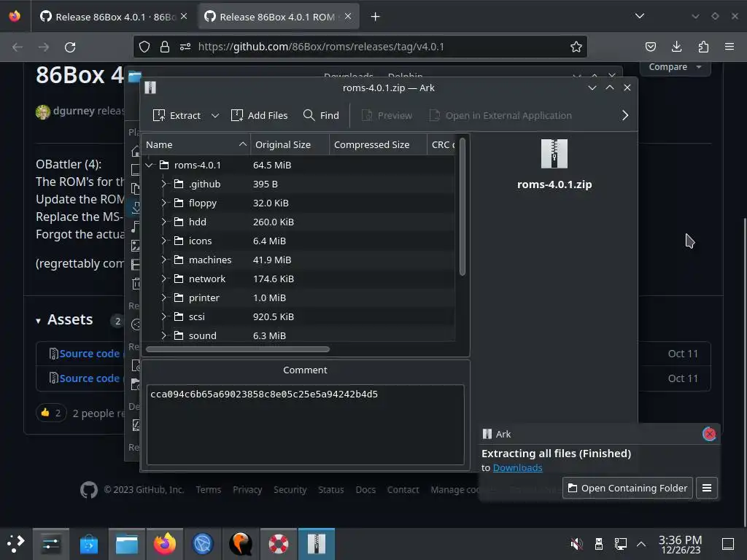Click the browser back arrow

18,47
